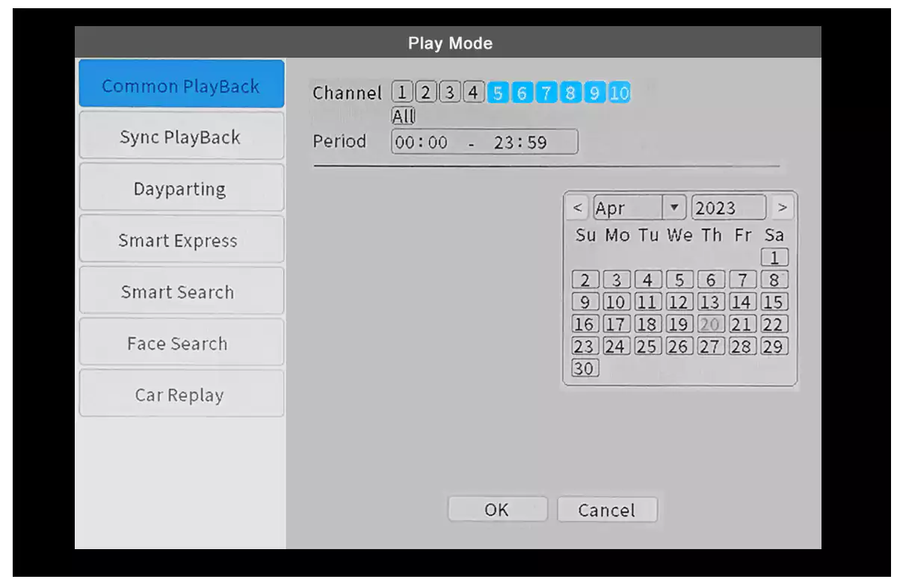The height and width of the screenshot is (588, 897).
Task: Open the Face Search mode
Action: pyautogui.click(x=182, y=342)
